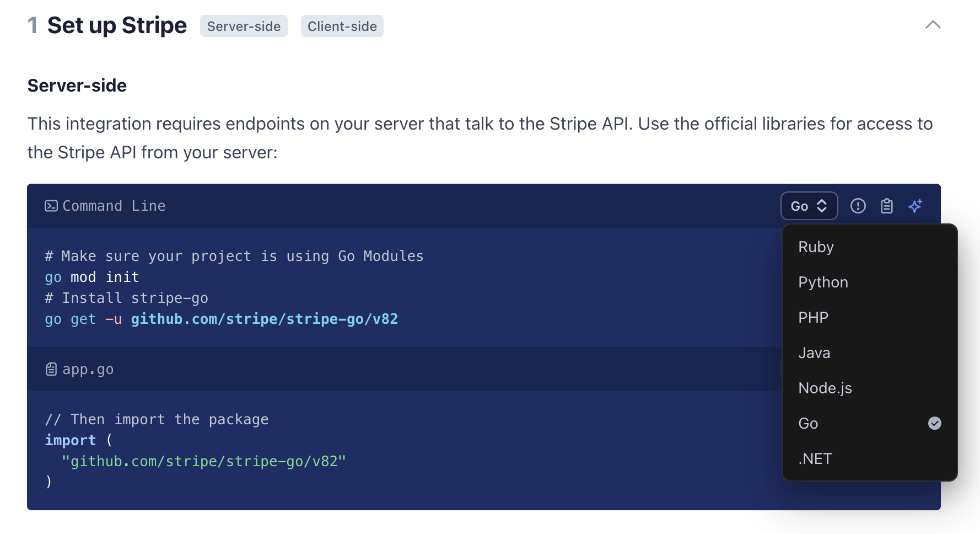Image resolution: width=980 pixels, height=534 pixels.
Task: Click the app.go file icon
Action: click(51, 369)
